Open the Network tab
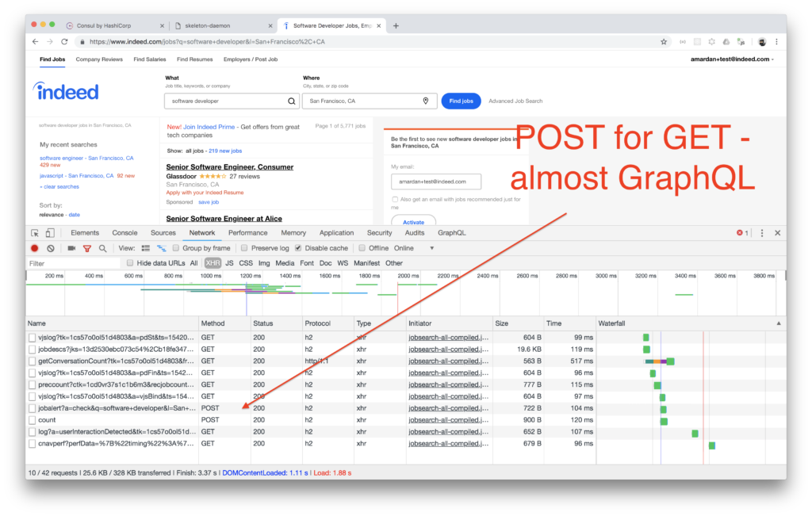Viewport: 812px width, 516px height. 202,233
